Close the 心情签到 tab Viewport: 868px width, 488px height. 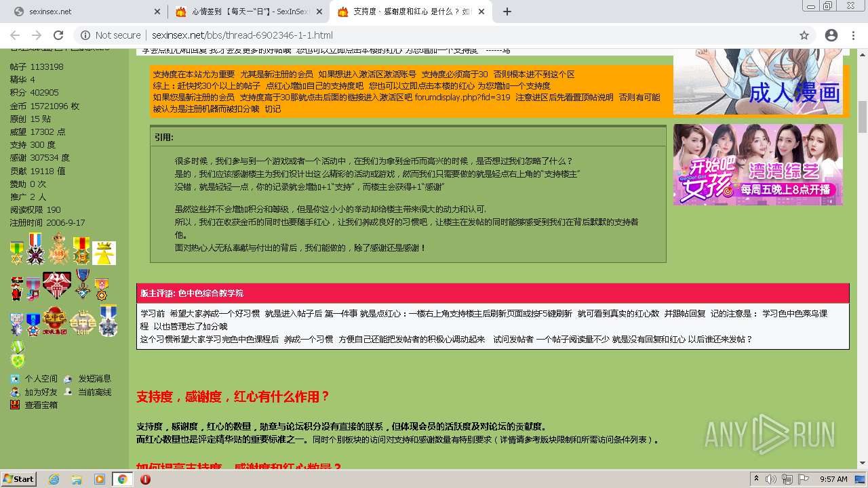tap(319, 12)
